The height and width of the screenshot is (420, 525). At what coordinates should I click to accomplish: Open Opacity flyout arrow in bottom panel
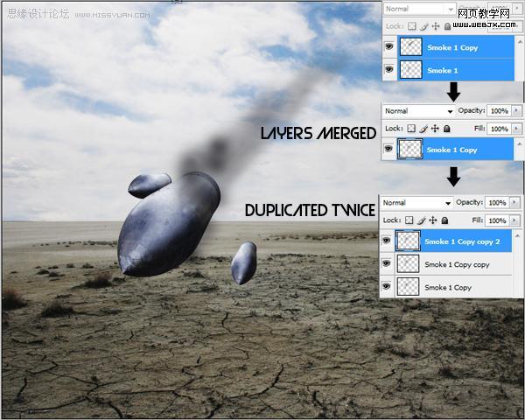tap(514, 202)
